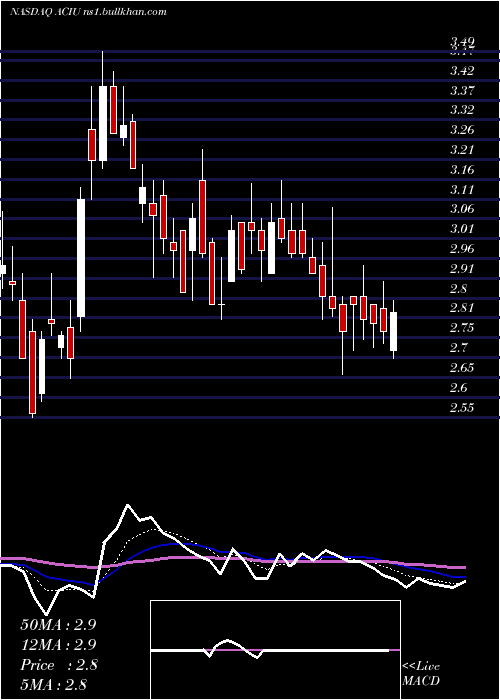
Task: Click the 2.7 price axis label
Action: tap(459, 348)
